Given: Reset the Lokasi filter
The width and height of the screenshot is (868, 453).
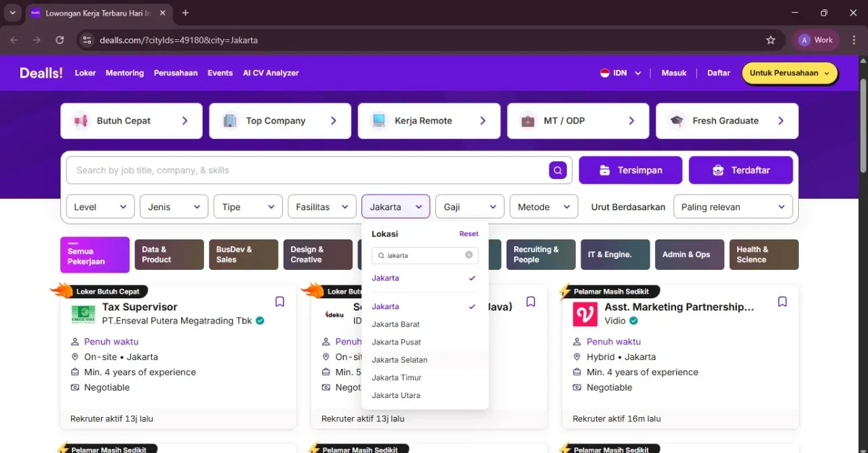Looking at the screenshot, I should pos(469,234).
